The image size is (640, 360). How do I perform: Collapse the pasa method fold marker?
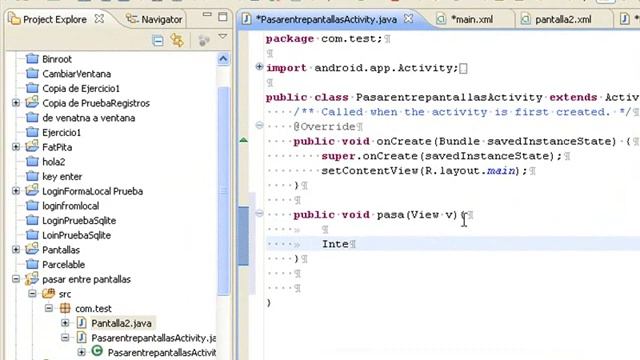click(259, 213)
